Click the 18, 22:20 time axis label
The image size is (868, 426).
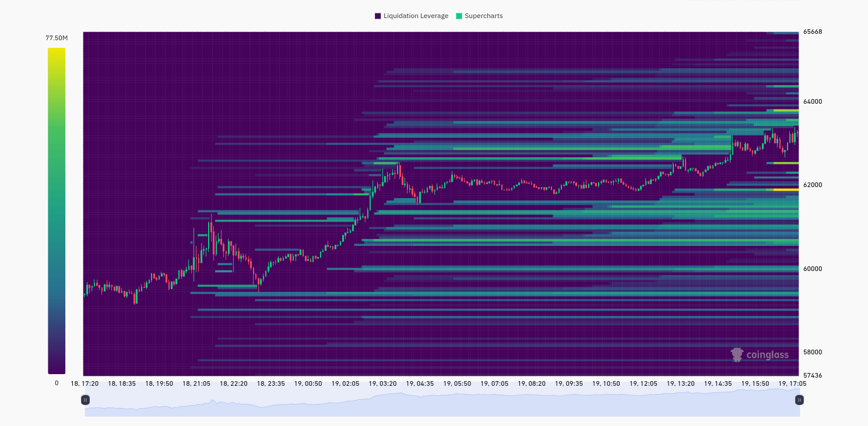pos(234,383)
